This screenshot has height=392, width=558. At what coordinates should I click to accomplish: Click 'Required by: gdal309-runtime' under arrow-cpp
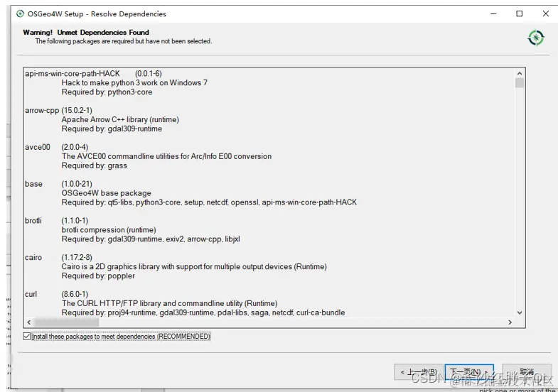112,129
